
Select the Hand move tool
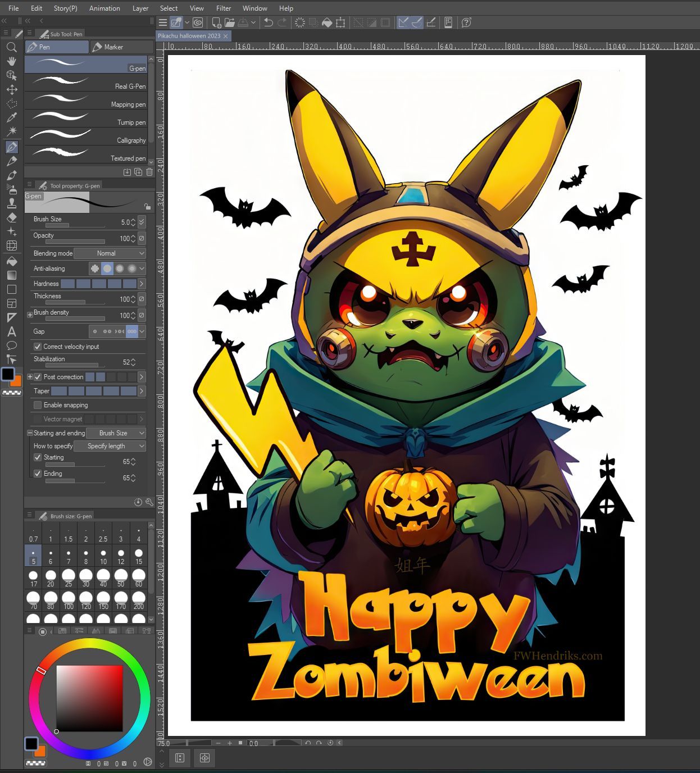[x=11, y=61]
